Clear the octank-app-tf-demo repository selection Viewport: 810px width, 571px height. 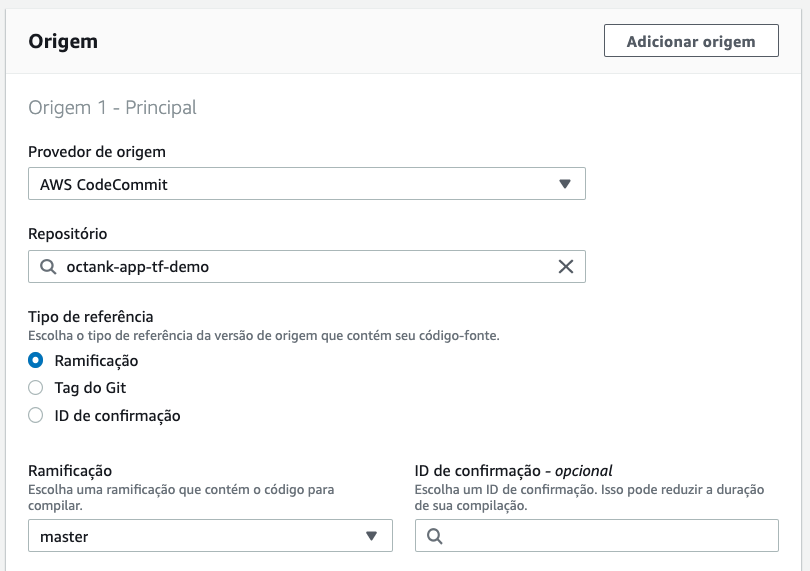point(565,267)
